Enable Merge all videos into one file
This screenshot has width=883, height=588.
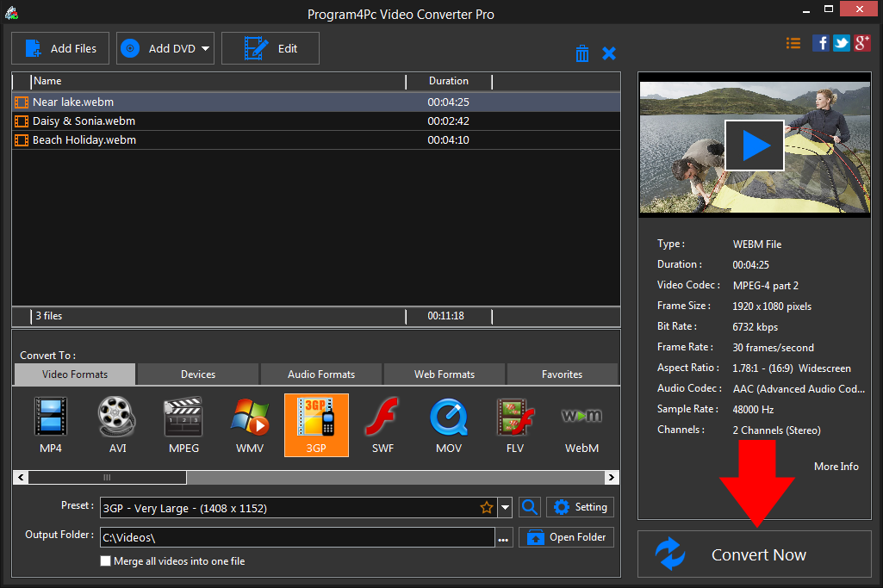click(x=105, y=560)
